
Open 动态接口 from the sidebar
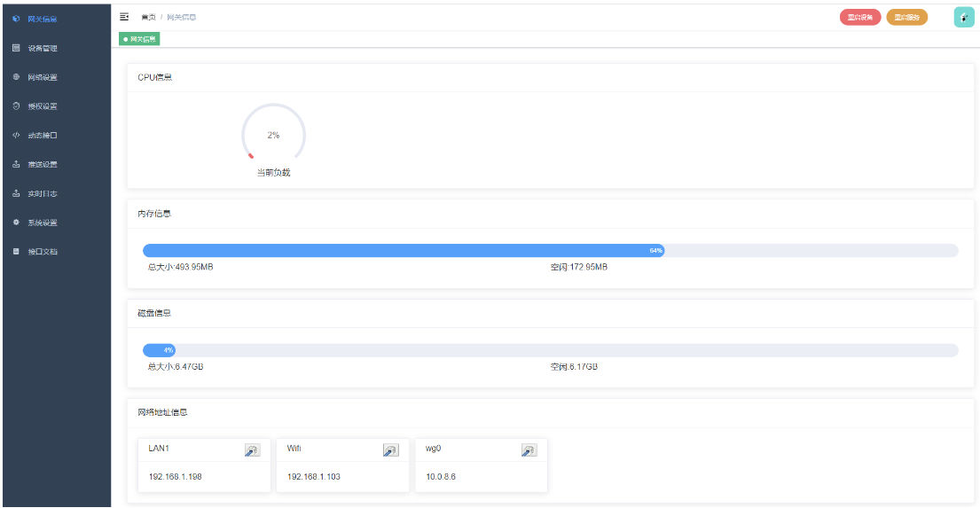pos(43,136)
